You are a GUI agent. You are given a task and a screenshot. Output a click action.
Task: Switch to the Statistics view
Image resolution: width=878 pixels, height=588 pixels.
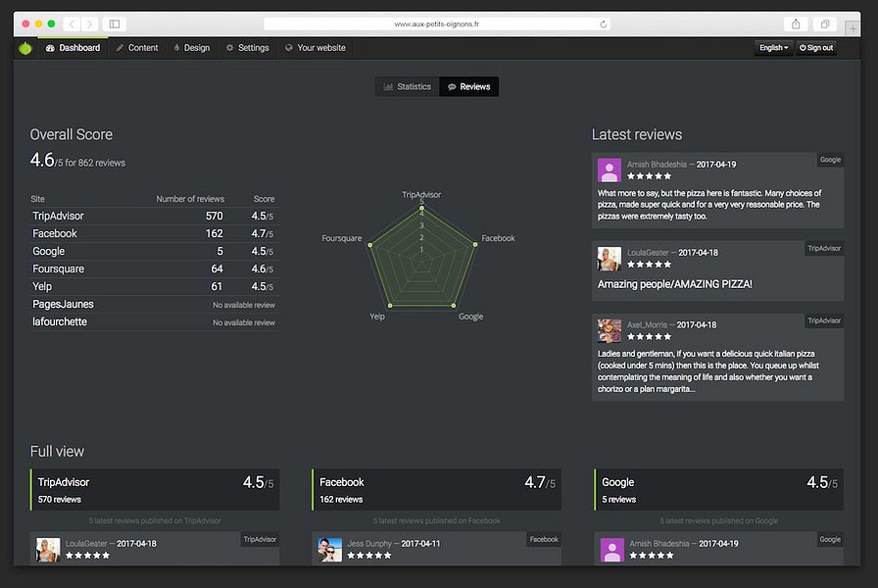coord(408,87)
